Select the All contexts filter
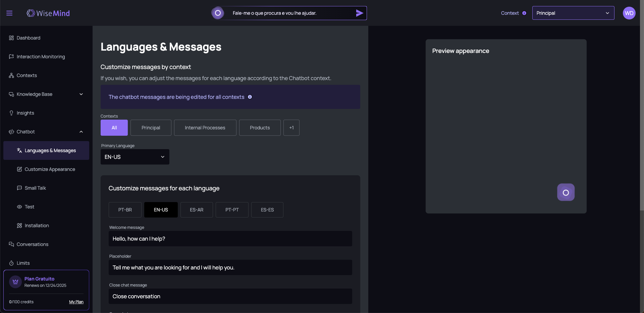The width and height of the screenshot is (644, 313). [x=114, y=128]
